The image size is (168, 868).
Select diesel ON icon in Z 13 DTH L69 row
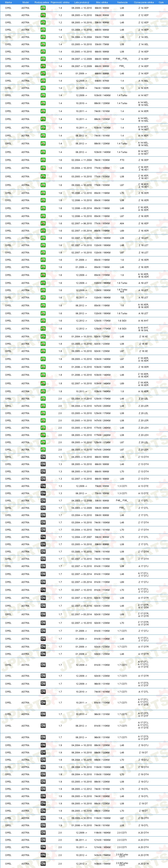coord(43,479)
